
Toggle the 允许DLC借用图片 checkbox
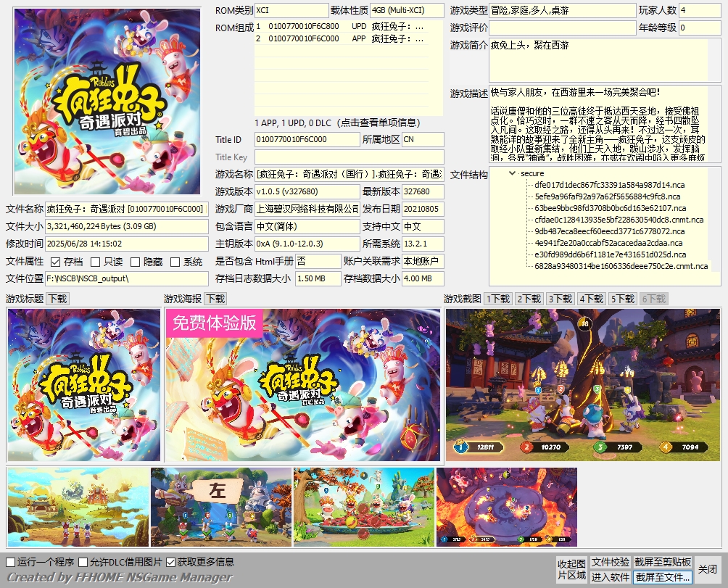[83, 562]
